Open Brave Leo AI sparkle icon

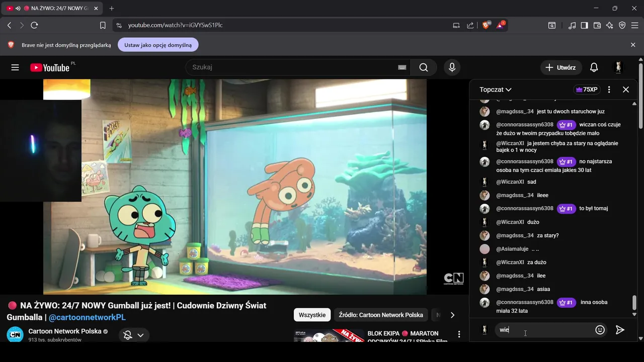pos(610,25)
